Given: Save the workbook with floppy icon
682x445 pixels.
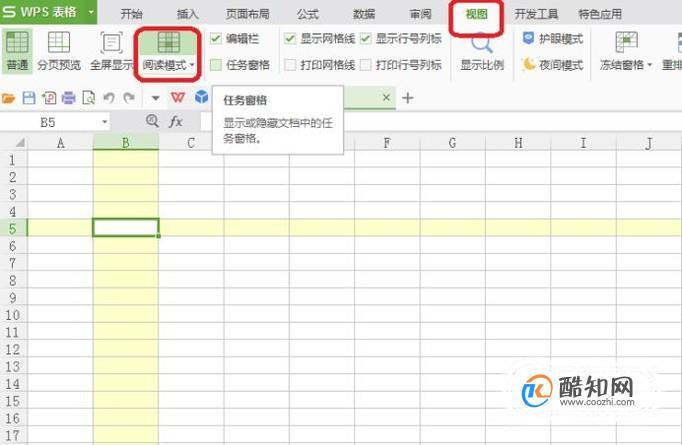Looking at the screenshot, I should click(x=29, y=98).
